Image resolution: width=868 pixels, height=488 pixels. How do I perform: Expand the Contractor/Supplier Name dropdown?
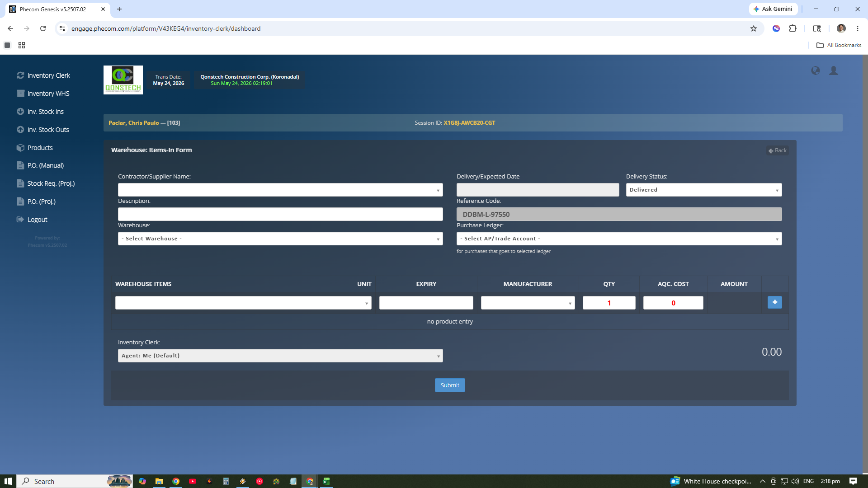(280, 190)
